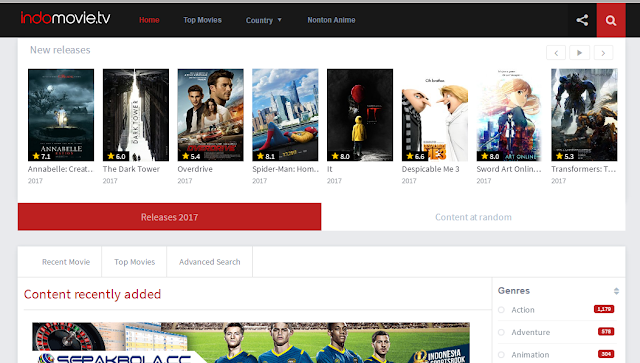
Task: Click the Adventure count badge 578
Action: click(x=606, y=332)
